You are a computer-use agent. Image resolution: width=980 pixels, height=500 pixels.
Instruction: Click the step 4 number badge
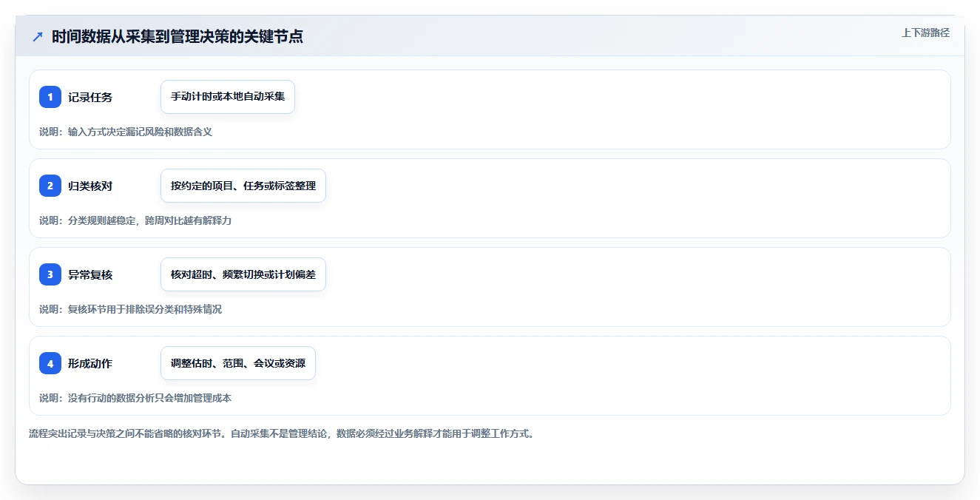point(50,363)
